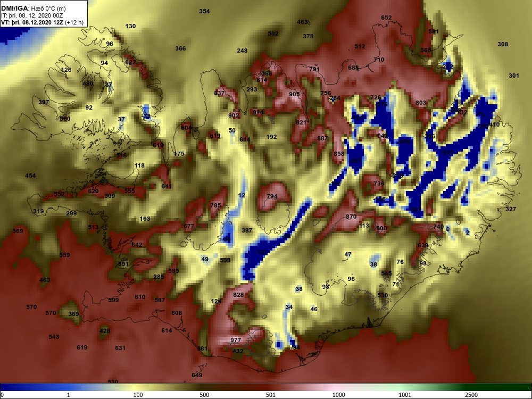Click the 794 glacier value
Image resolution: width=532 pixels, height=399 pixels.
tap(272, 196)
